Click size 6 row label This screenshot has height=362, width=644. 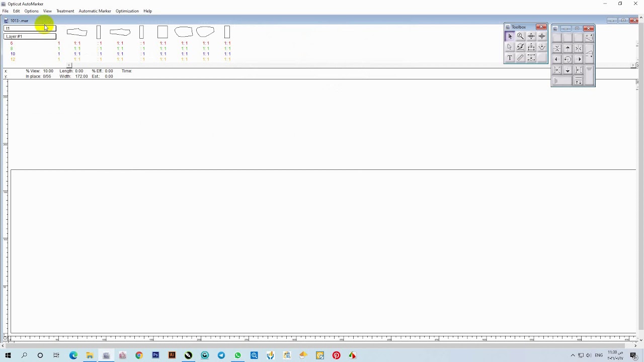pos(12,43)
